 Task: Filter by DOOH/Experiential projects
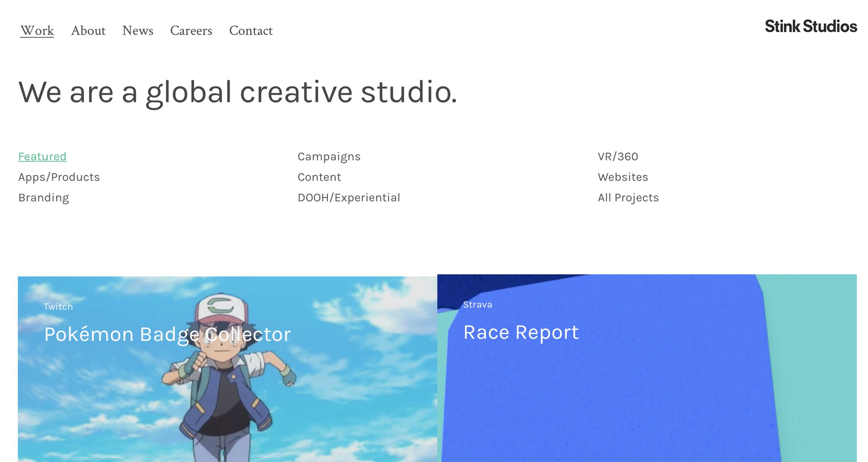pyautogui.click(x=349, y=198)
